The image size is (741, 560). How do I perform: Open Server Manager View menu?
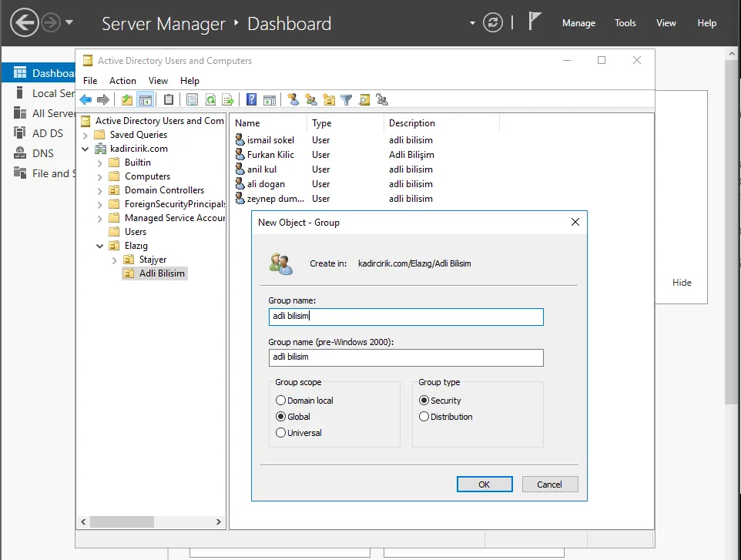[666, 22]
